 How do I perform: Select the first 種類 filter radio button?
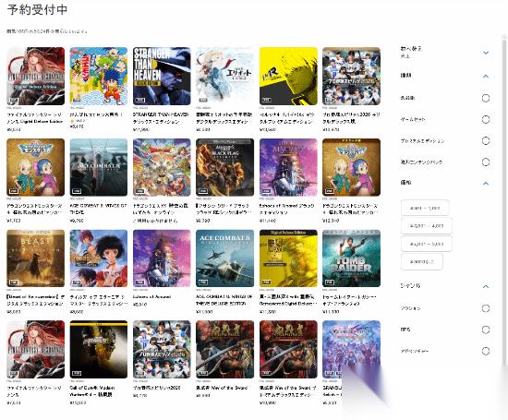(485, 98)
